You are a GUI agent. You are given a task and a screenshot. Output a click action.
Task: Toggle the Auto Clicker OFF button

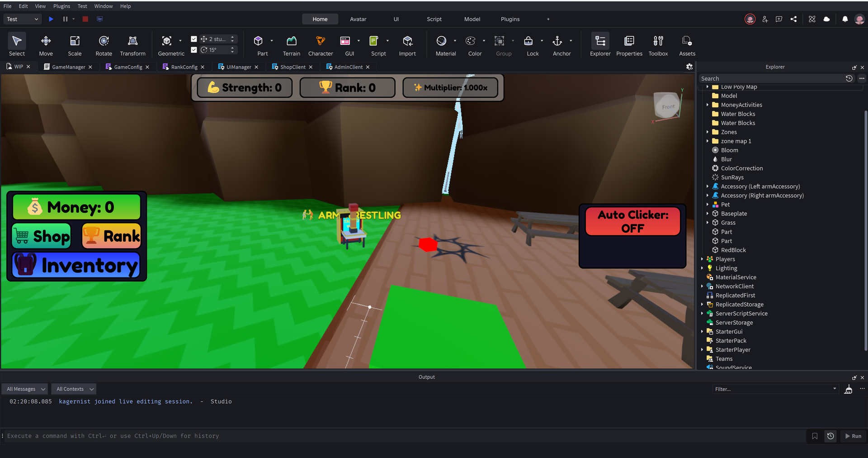632,221
